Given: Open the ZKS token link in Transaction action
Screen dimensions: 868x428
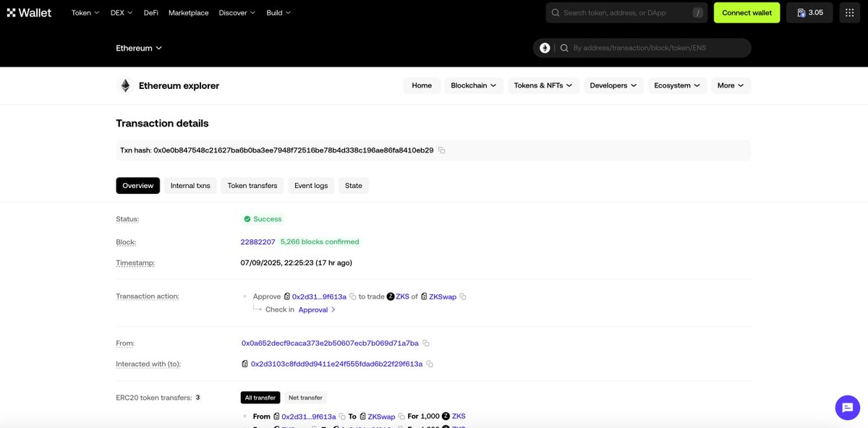Looking at the screenshot, I should coord(403,296).
